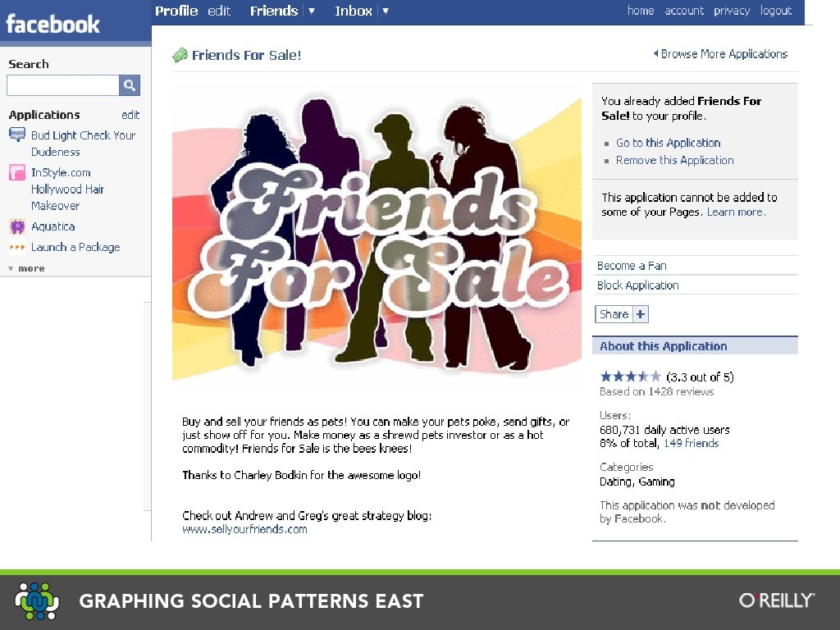Click the Facebook logo

click(x=52, y=24)
